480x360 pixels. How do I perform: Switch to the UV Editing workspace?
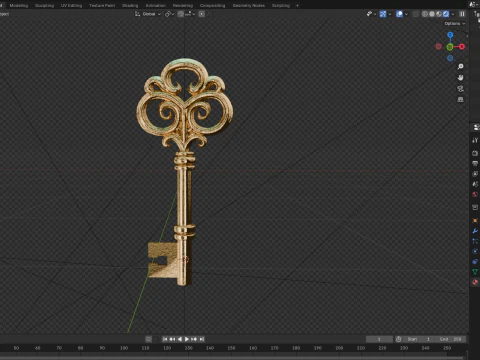(x=71, y=5)
